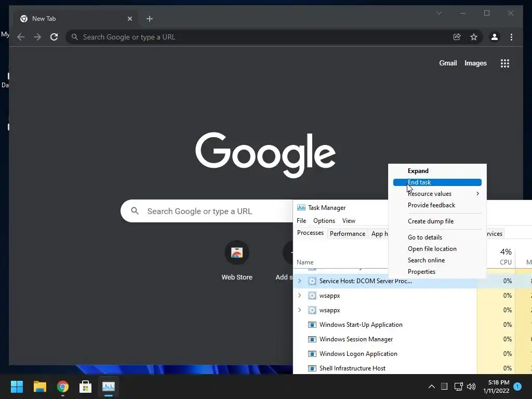Screen dimensions: 532x399
Task: Click the Task Manager title icon
Action: (x=301, y=208)
